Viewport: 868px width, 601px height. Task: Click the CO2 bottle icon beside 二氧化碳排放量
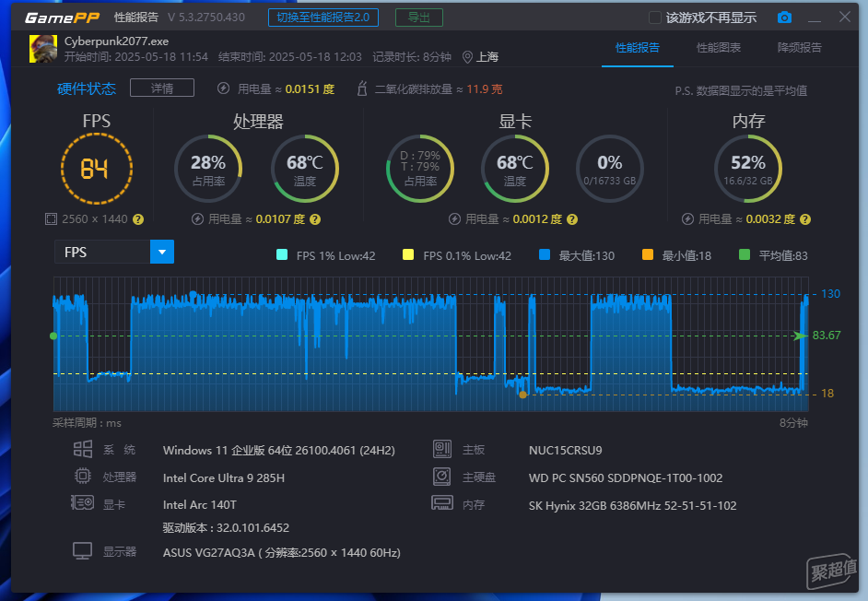pyautogui.click(x=362, y=88)
